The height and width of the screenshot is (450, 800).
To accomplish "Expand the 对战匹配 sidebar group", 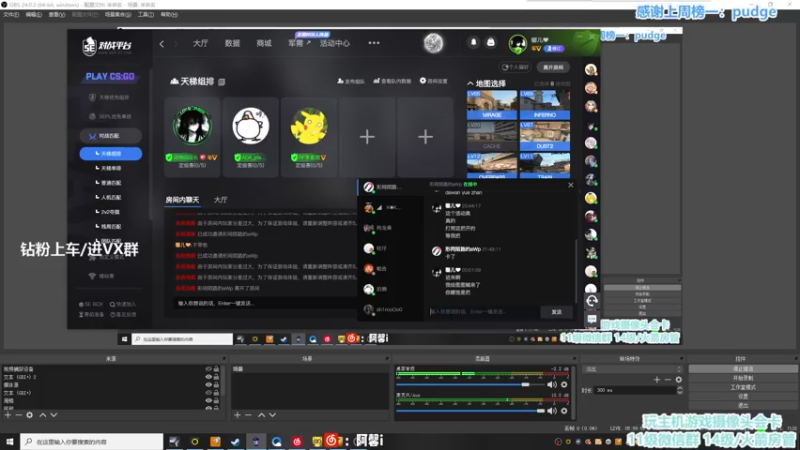I will tap(110, 136).
